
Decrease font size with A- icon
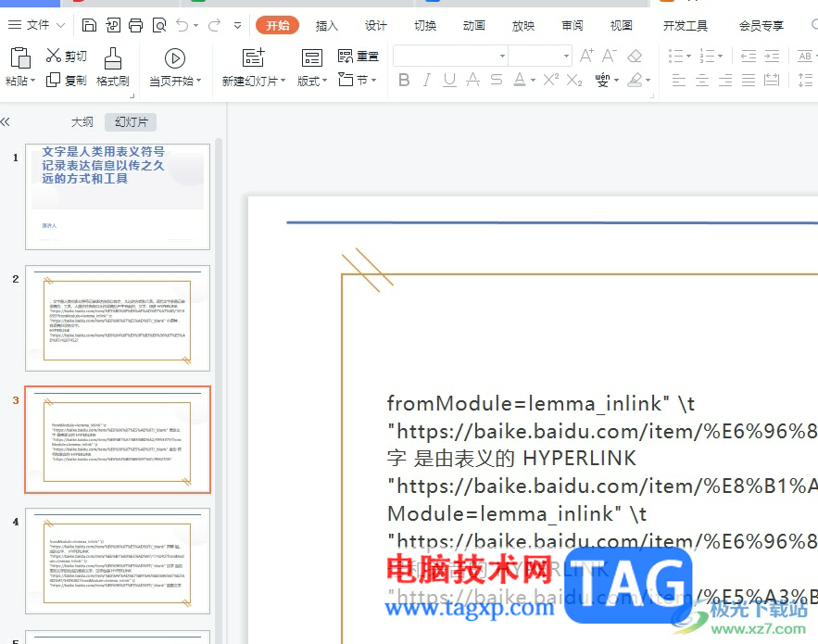[610, 56]
